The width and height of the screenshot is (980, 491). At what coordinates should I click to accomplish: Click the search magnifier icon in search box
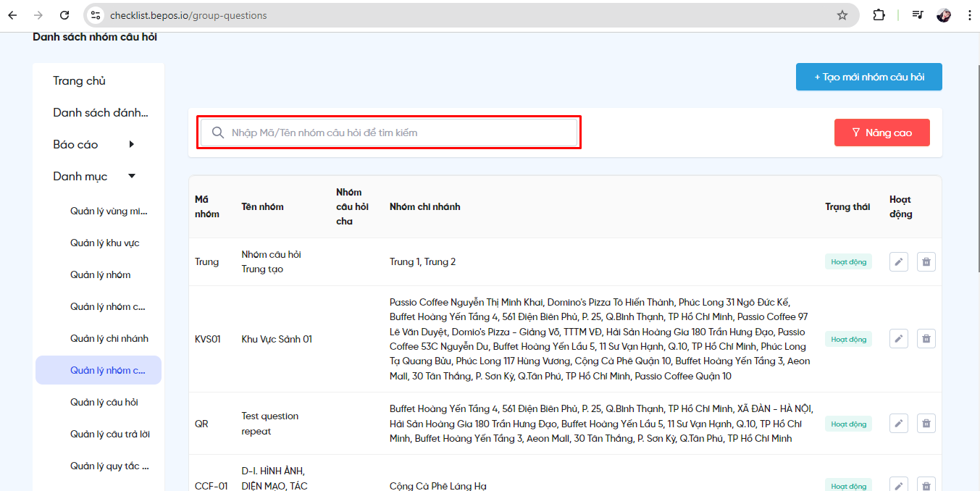pyautogui.click(x=217, y=133)
